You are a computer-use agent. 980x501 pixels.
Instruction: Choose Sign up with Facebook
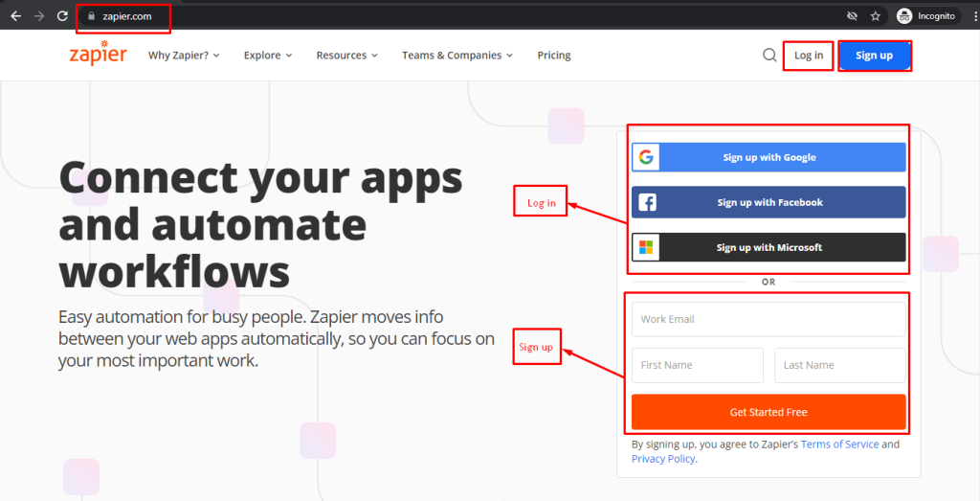[x=768, y=202]
